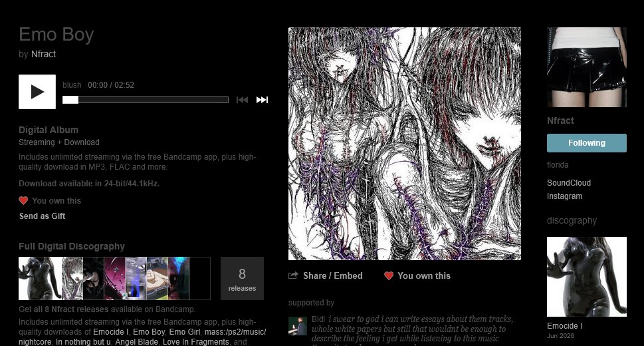The height and width of the screenshot is (346, 644).
Task: Click Download available in 24-bit/44.1kHz text
Action: pyautogui.click(x=88, y=184)
